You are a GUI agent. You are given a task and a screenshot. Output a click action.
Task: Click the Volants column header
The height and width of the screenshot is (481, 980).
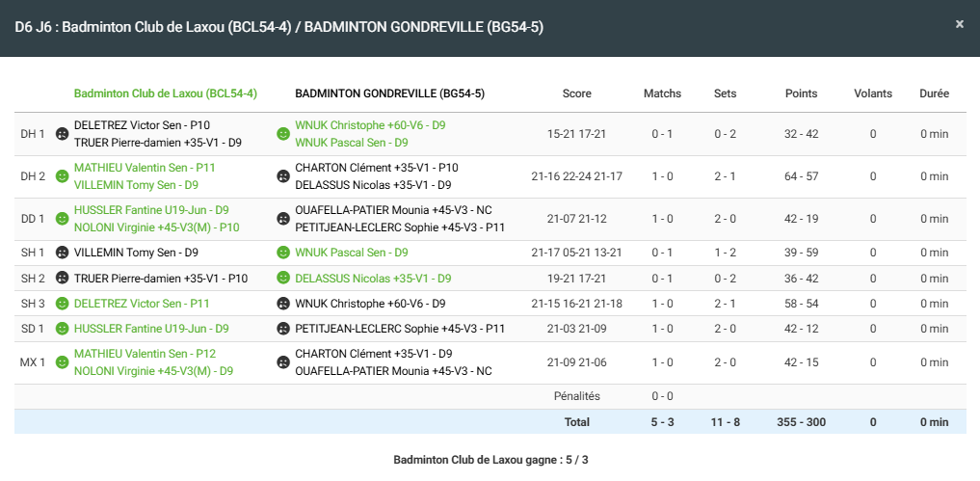[x=873, y=94]
